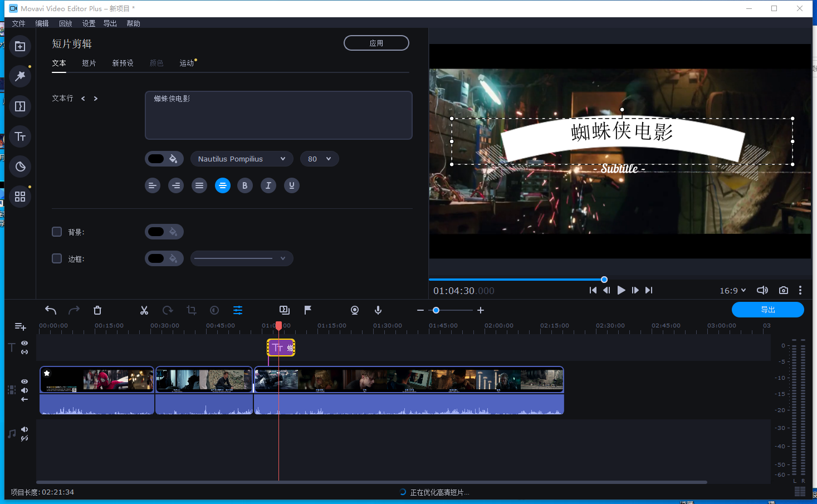Open the filters magic wand panel

20,76
